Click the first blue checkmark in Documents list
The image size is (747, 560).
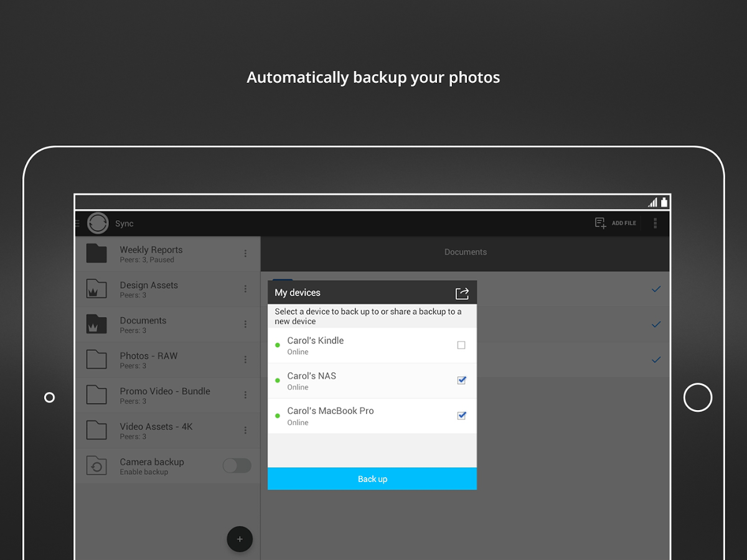[655, 289]
